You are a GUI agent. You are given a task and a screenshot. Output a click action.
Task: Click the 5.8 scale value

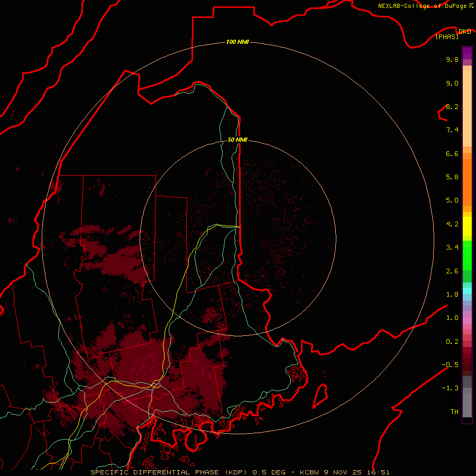[452, 177]
